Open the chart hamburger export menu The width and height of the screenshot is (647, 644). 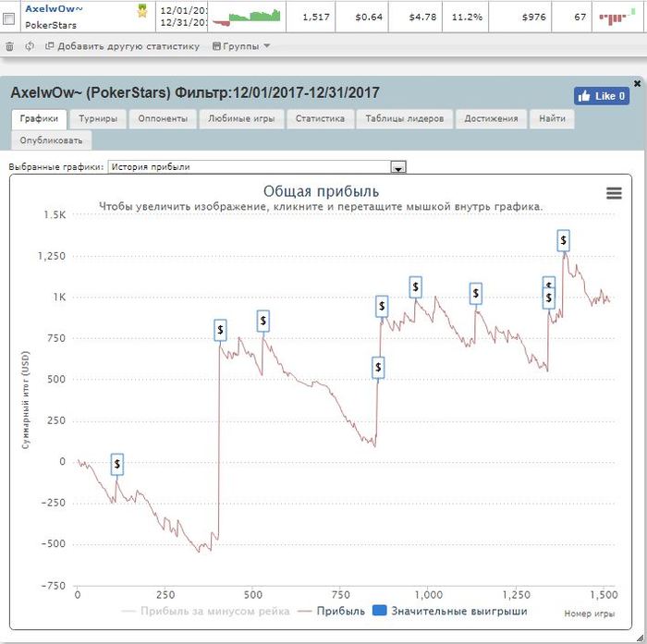point(614,193)
